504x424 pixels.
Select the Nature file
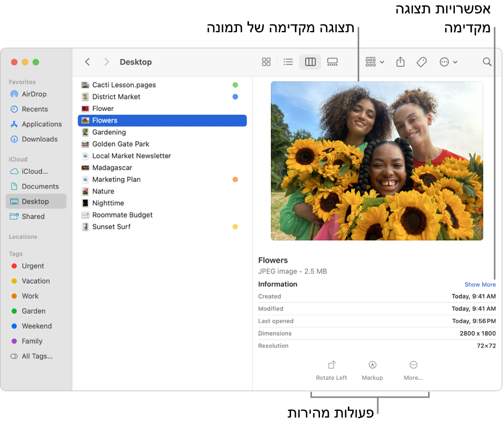tap(162, 191)
